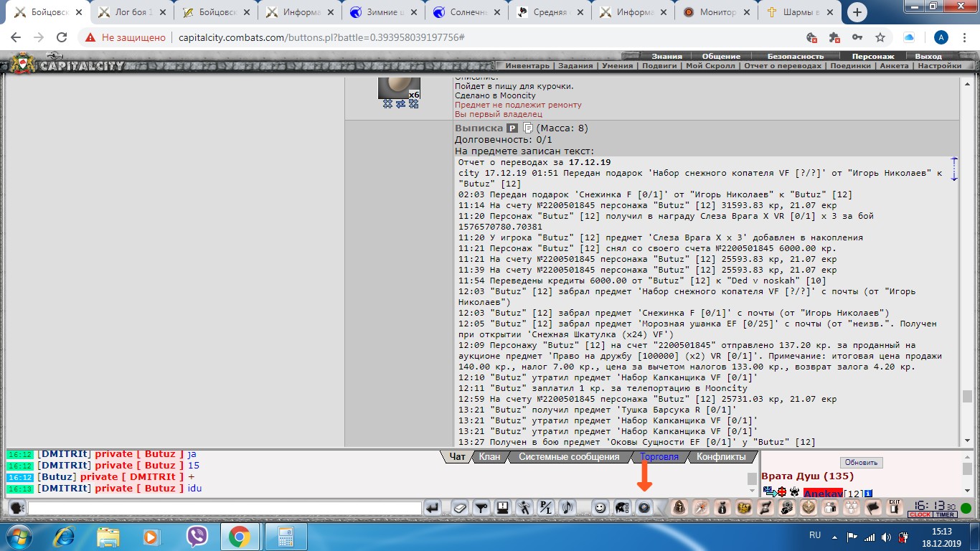980x551 pixels.
Task: Open the Торговля chat tab
Action: coord(659,456)
